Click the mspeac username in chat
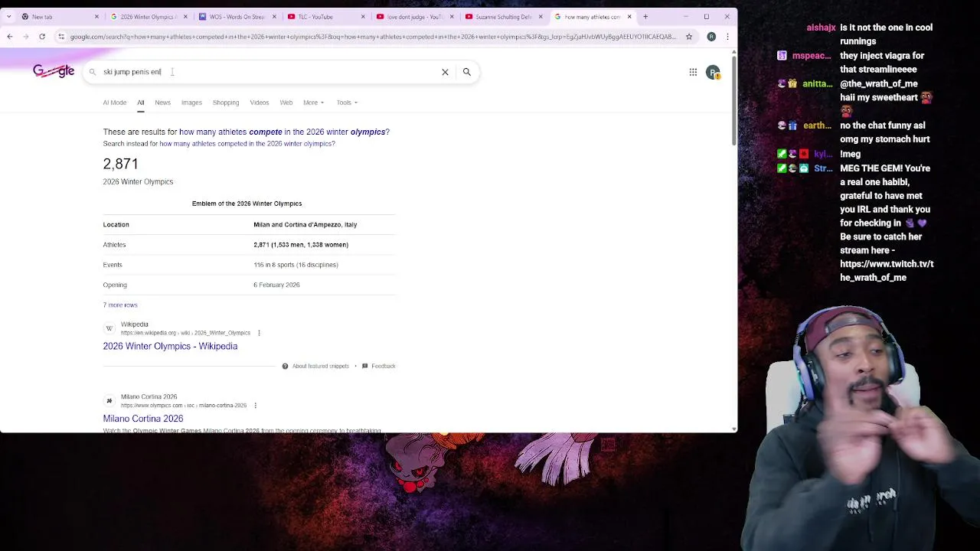 click(812, 56)
